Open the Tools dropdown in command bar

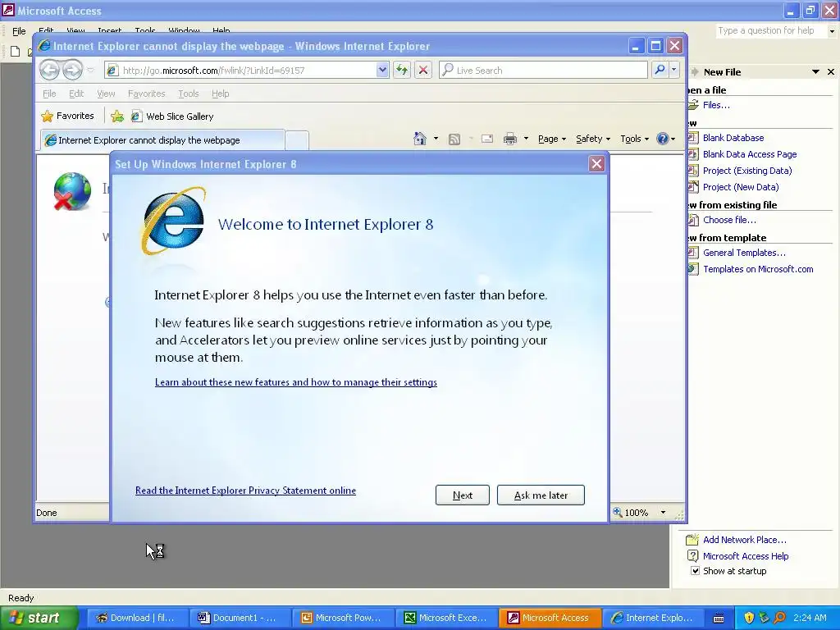pos(634,139)
